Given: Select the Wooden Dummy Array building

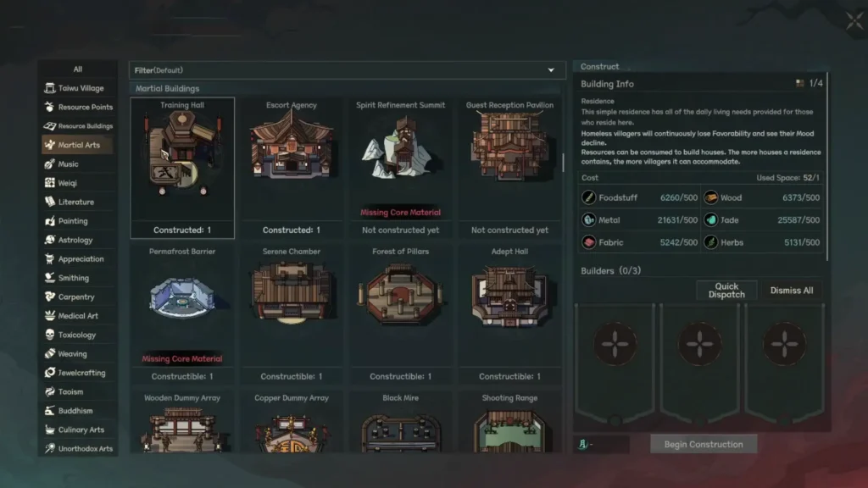Looking at the screenshot, I should click(182, 422).
